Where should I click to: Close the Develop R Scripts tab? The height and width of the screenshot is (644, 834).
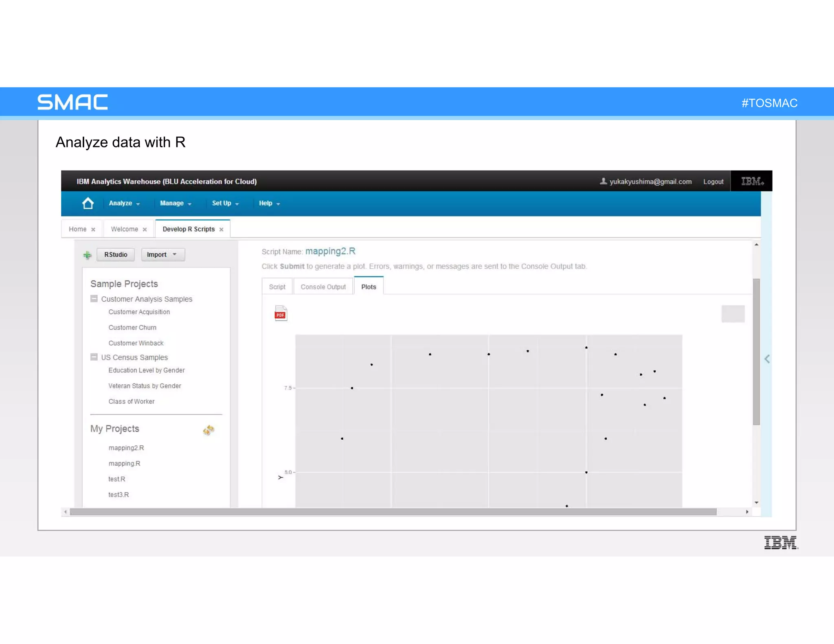point(221,230)
